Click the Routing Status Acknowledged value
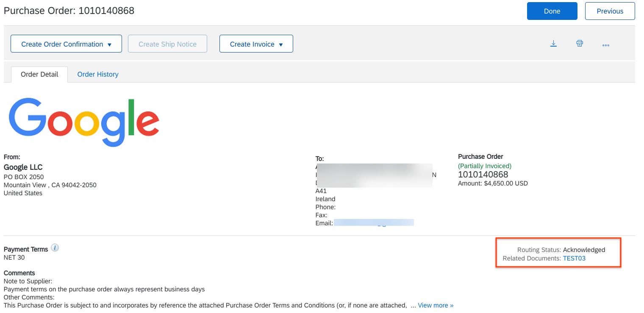Screen dimensions: 644x313 point(584,250)
